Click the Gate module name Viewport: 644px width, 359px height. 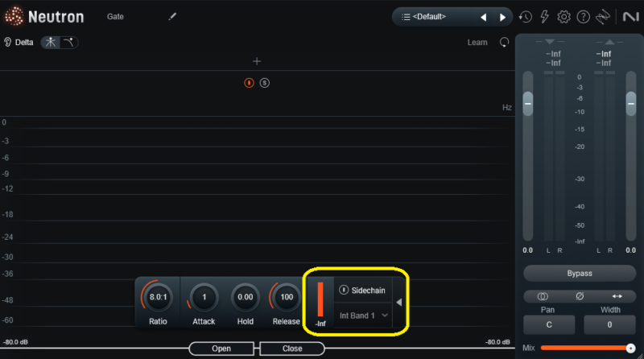pyautogui.click(x=115, y=17)
